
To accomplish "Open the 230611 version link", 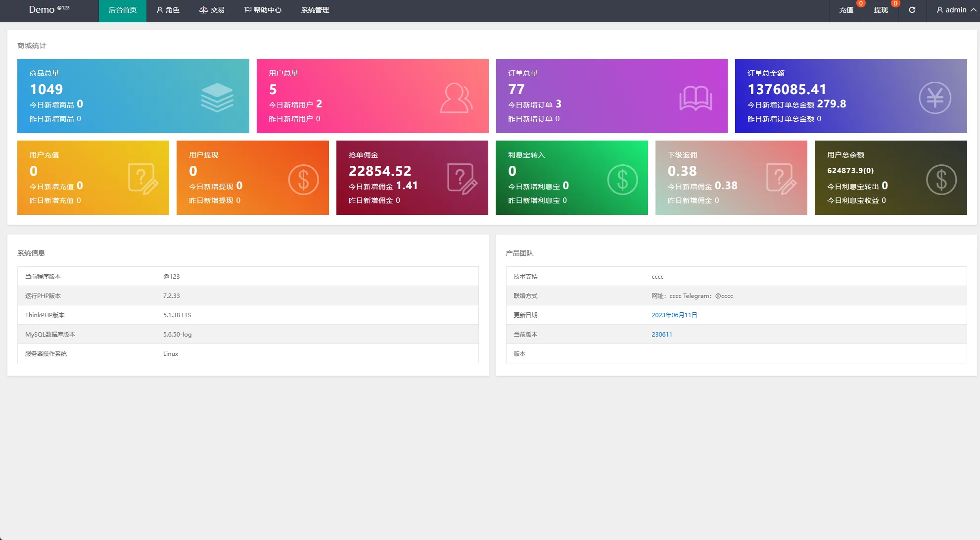I will click(661, 335).
